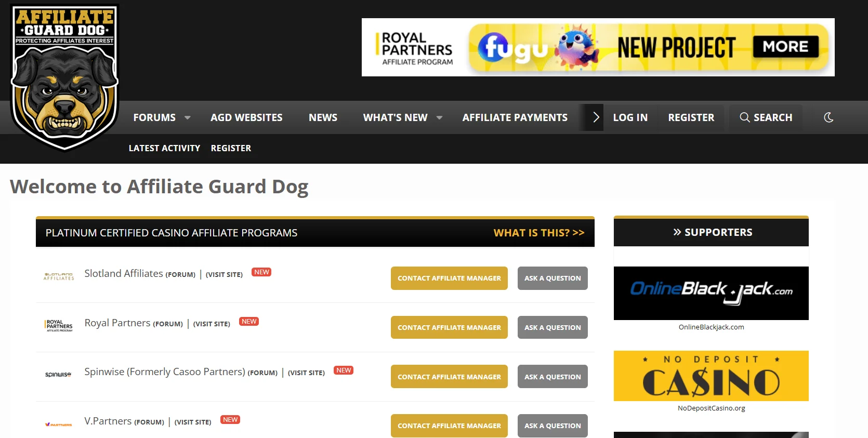This screenshot has height=438, width=868.
Task: Open Slotland Affiliates program link
Action: click(124, 273)
